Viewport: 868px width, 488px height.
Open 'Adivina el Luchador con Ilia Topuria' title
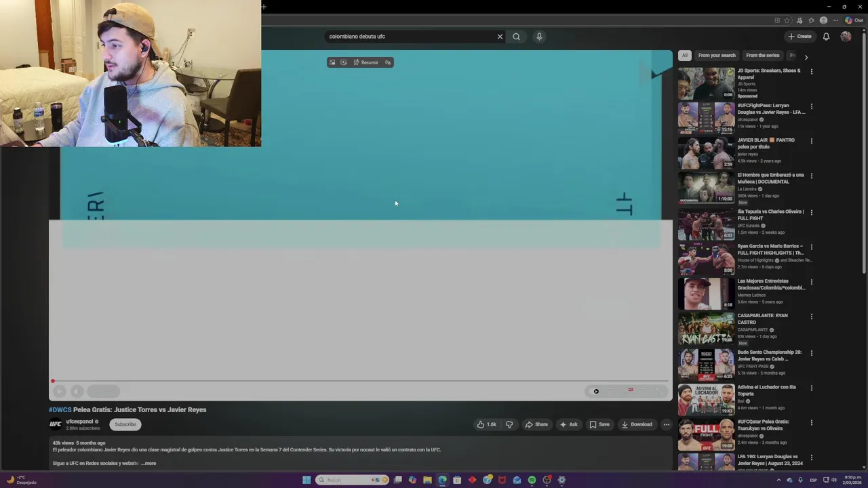(x=767, y=390)
